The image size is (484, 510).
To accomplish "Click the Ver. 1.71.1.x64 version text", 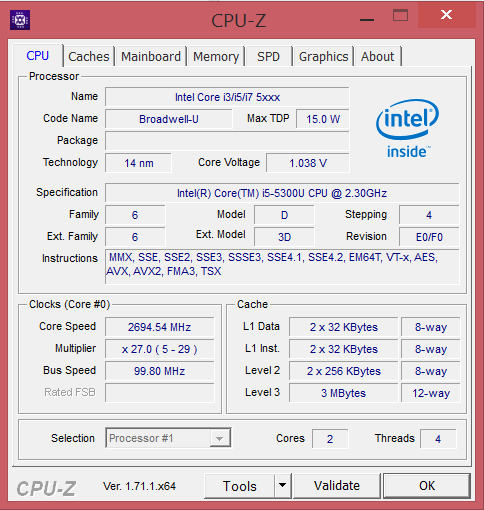I will tap(139, 486).
